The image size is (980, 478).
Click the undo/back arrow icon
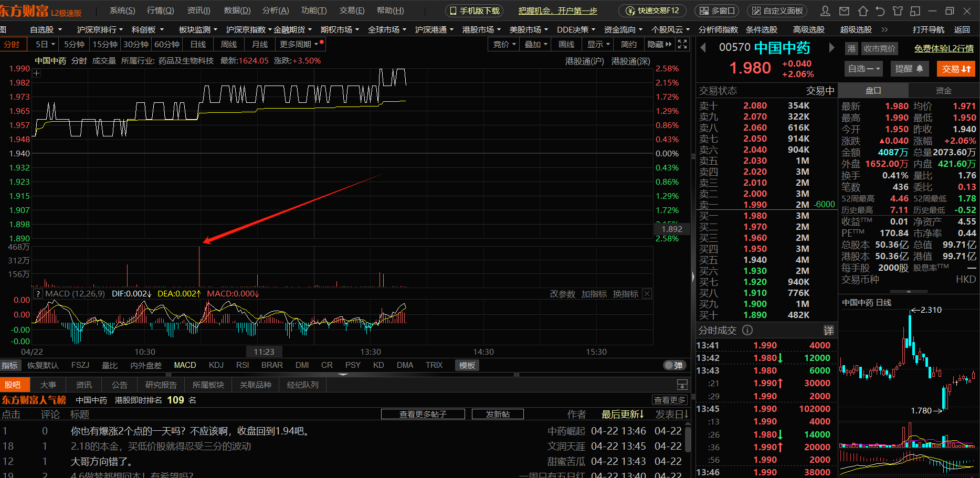pos(880,10)
